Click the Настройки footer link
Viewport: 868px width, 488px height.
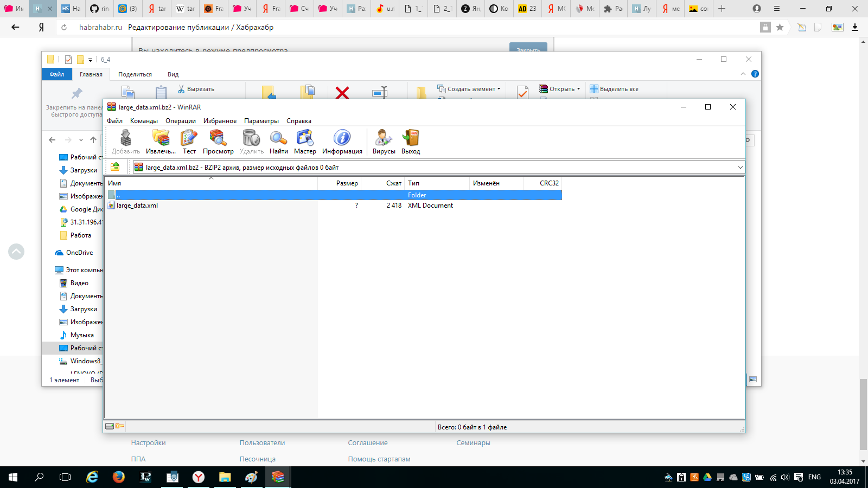pos(148,443)
